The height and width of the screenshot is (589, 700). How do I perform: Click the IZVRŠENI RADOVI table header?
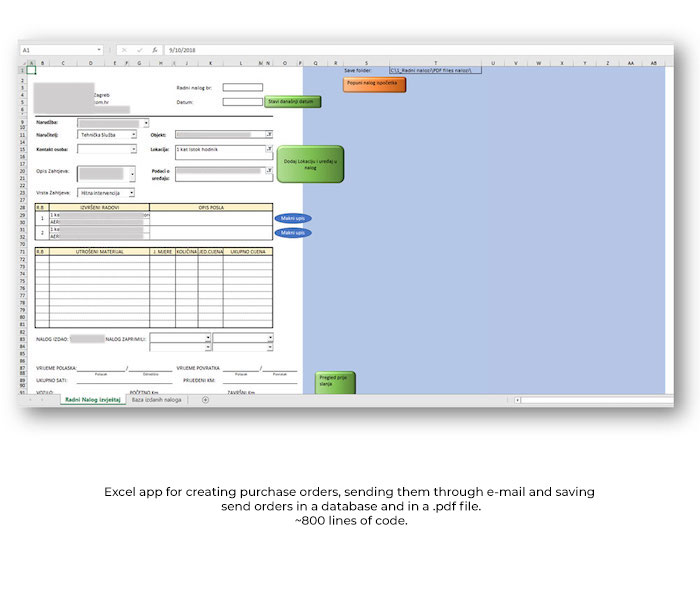pyautogui.click(x=100, y=208)
